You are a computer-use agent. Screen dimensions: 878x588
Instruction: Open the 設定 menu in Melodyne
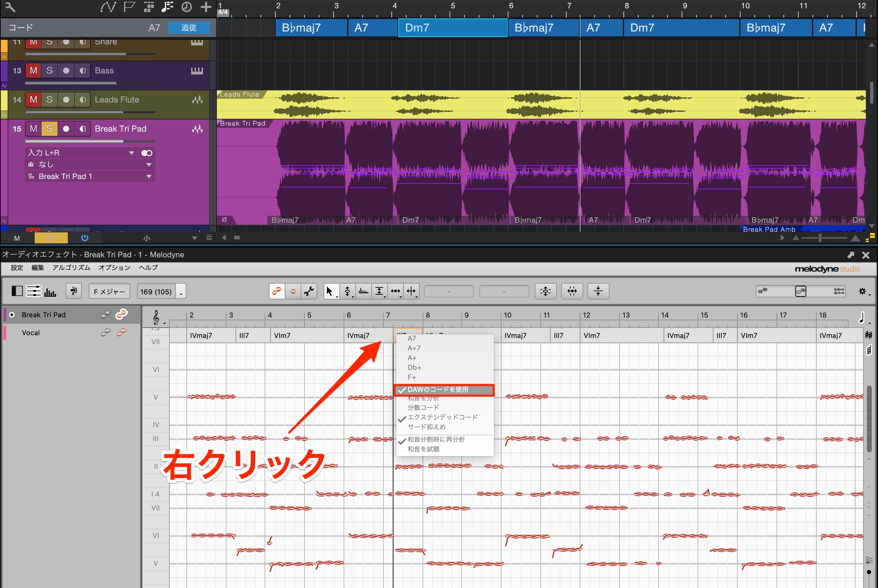(x=17, y=268)
